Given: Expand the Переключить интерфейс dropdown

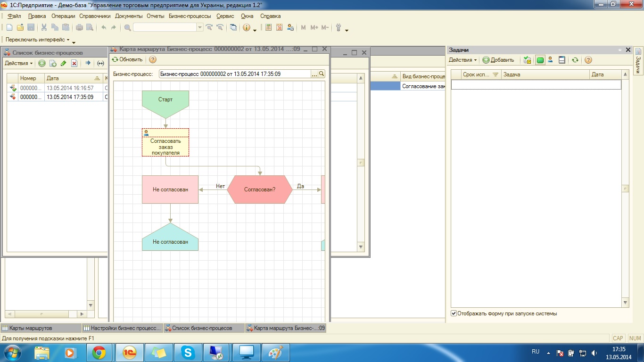Looking at the screenshot, I should [x=38, y=40].
